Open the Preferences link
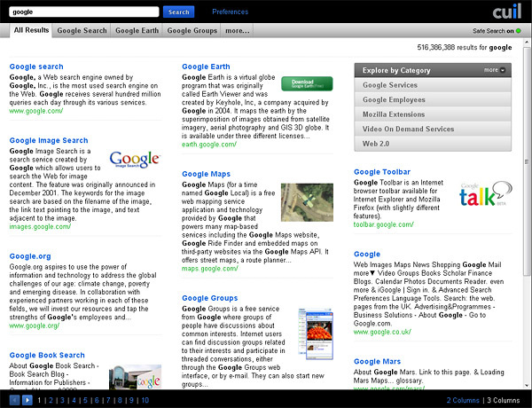 (230, 12)
